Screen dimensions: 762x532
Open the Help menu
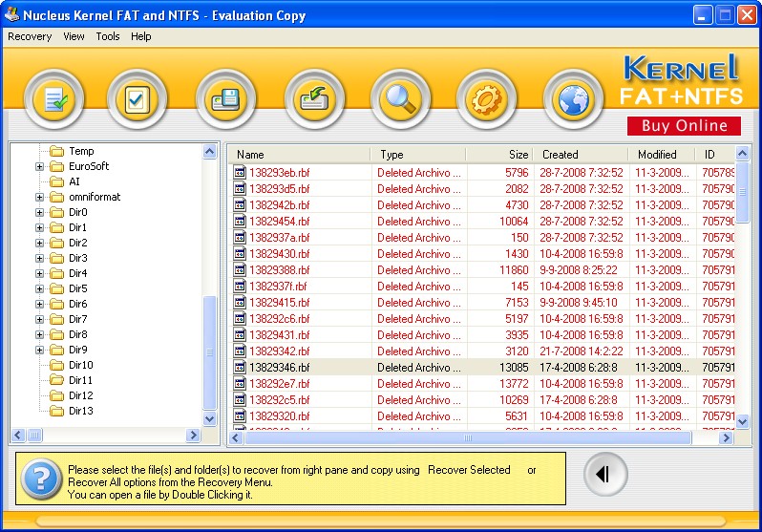141,36
